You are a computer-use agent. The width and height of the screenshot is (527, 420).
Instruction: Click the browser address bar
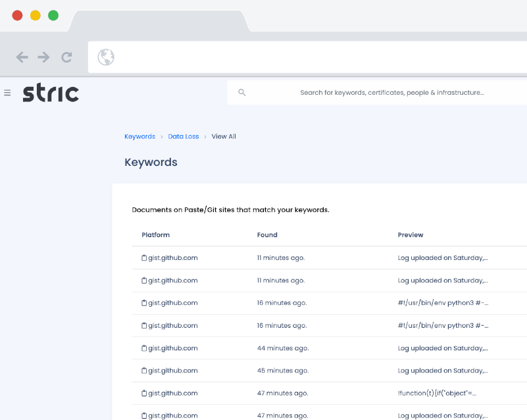(x=316, y=57)
